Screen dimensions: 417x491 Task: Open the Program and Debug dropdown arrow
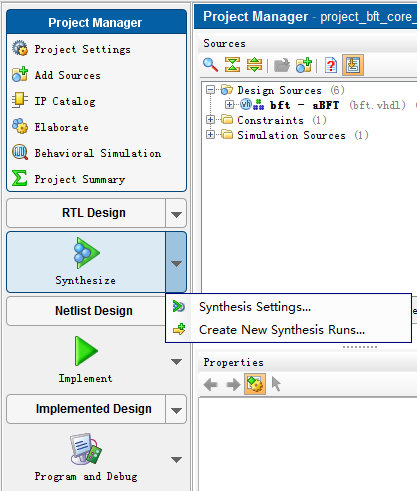click(176, 459)
